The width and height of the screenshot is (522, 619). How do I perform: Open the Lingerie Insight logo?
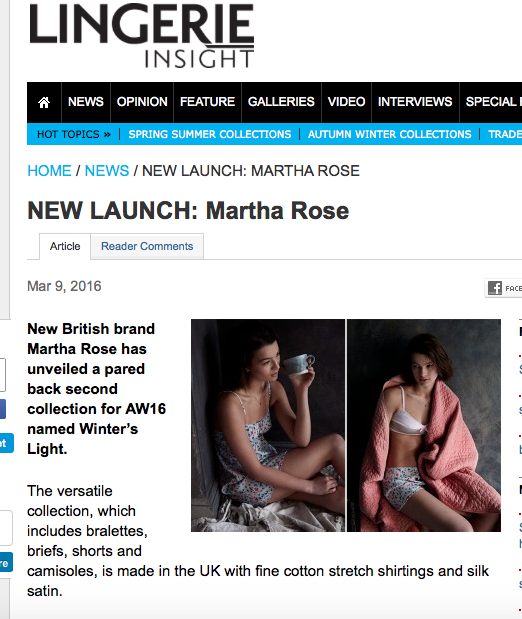142,36
